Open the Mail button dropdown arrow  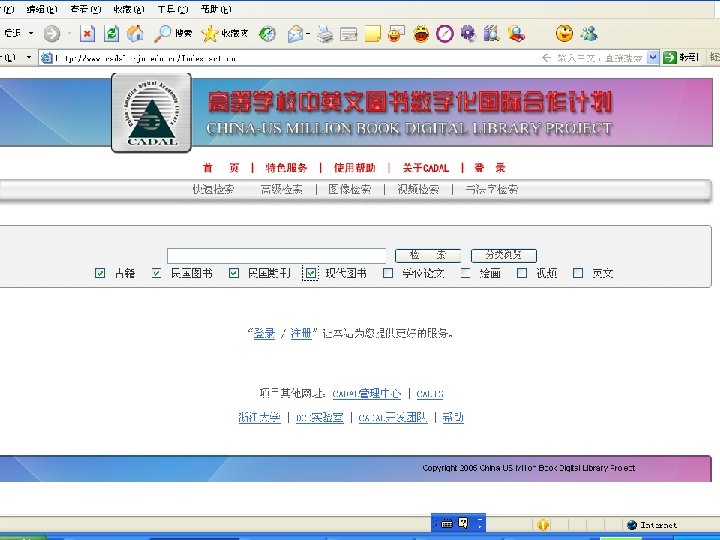(x=308, y=34)
